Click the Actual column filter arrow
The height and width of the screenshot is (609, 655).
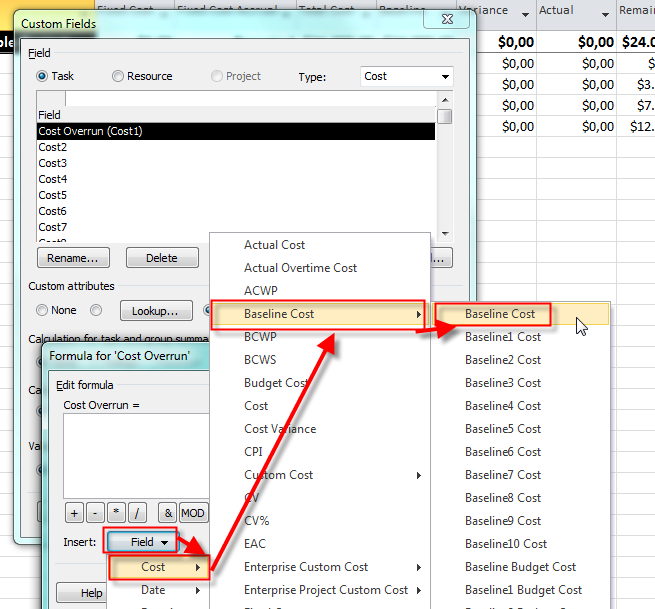coord(604,12)
